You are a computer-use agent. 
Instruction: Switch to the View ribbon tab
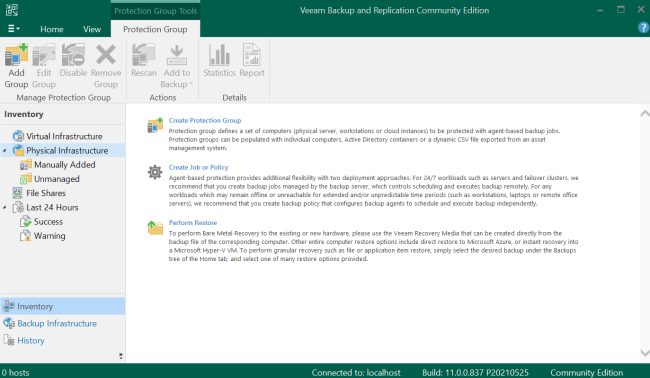[92, 29]
